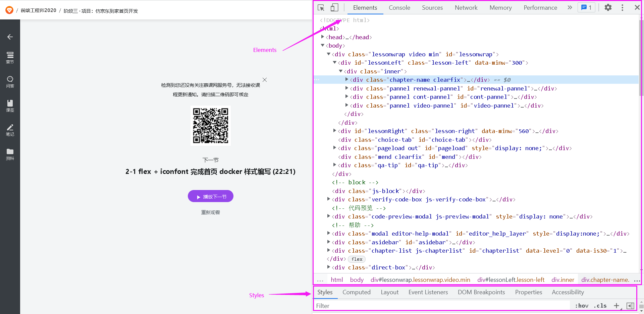The image size is (644, 314).
Task: Expand the chapter-name clearfix div node
Action: click(347, 79)
